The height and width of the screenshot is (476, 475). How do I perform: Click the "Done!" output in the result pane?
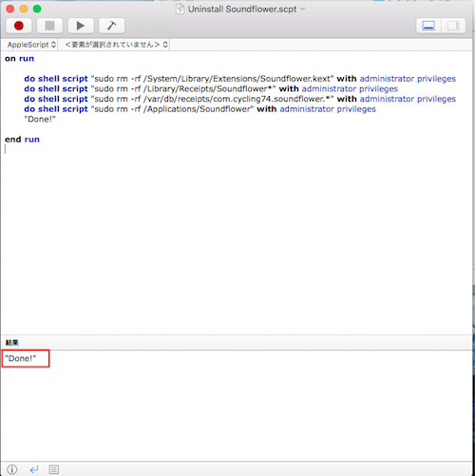(21, 358)
